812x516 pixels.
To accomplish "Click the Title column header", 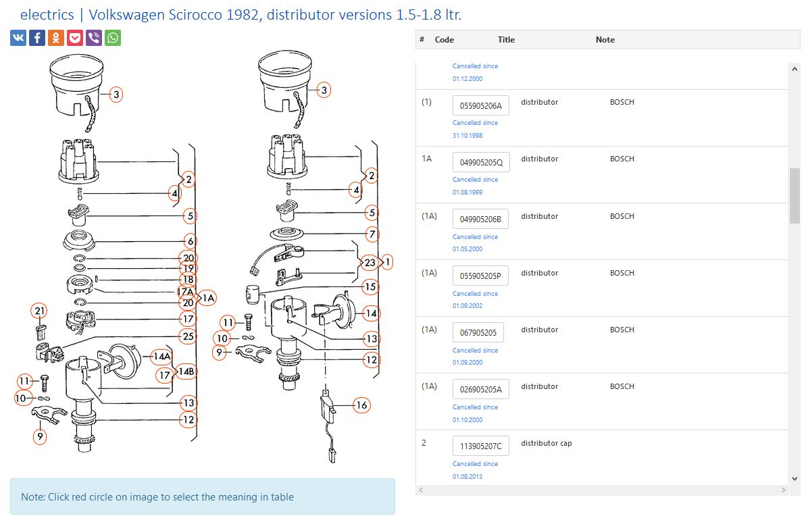I will (x=506, y=40).
